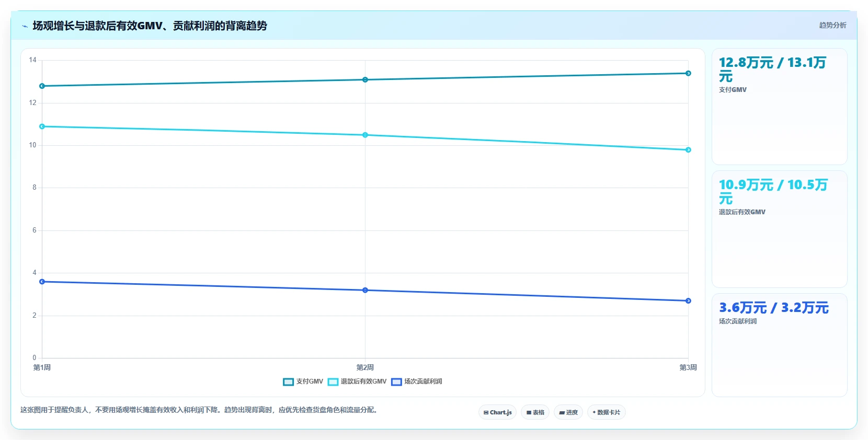Screen dimensions: 868x440
Task: Click the small icon inside the Chart.js tag
Action: click(x=486, y=413)
